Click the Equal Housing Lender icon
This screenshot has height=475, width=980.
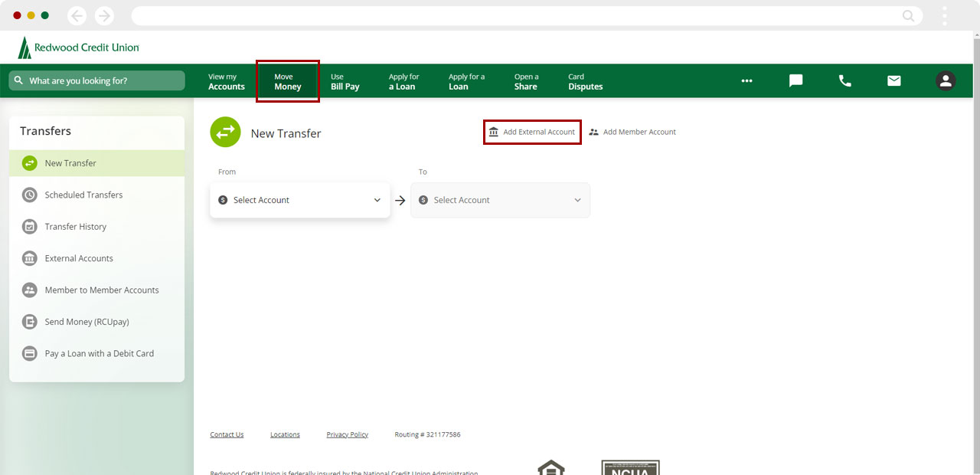(551, 467)
